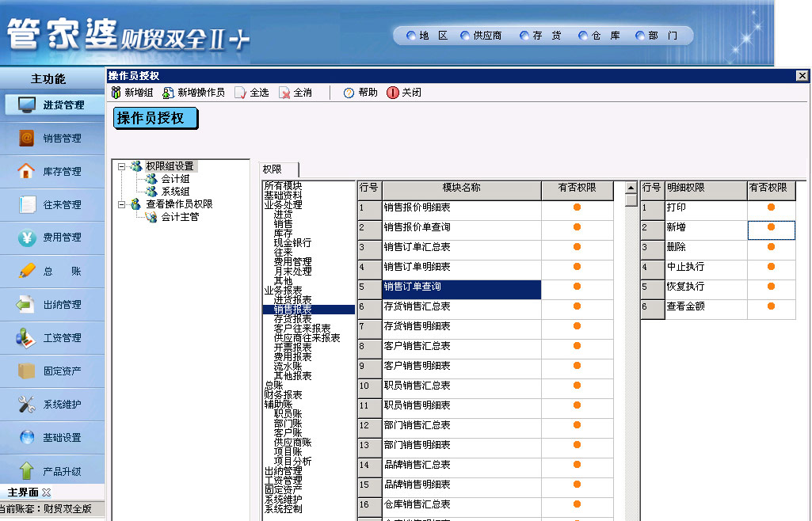Viewport: 812px width, 521px height.
Task: Select 客户往来报表 in module list
Action: (302, 329)
